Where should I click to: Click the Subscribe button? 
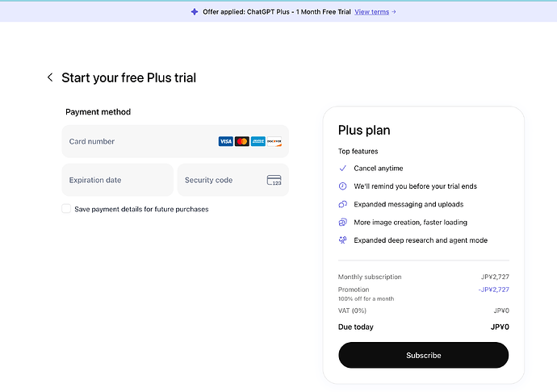(424, 355)
